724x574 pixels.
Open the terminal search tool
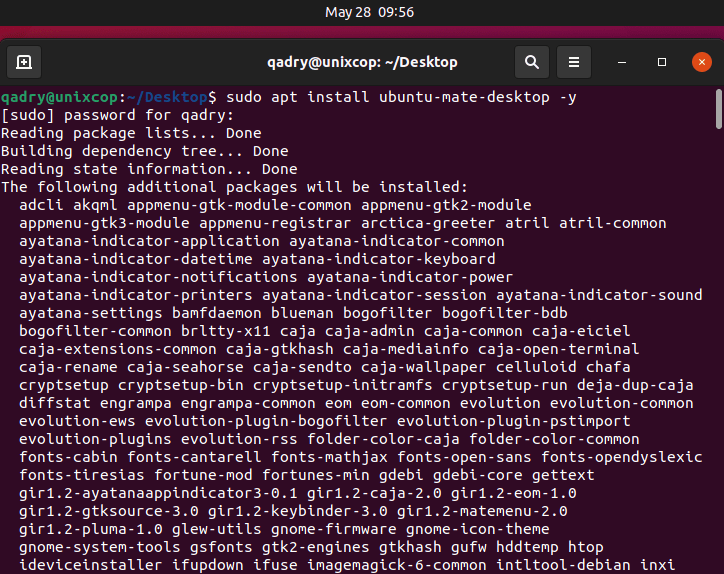[x=532, y=62]
